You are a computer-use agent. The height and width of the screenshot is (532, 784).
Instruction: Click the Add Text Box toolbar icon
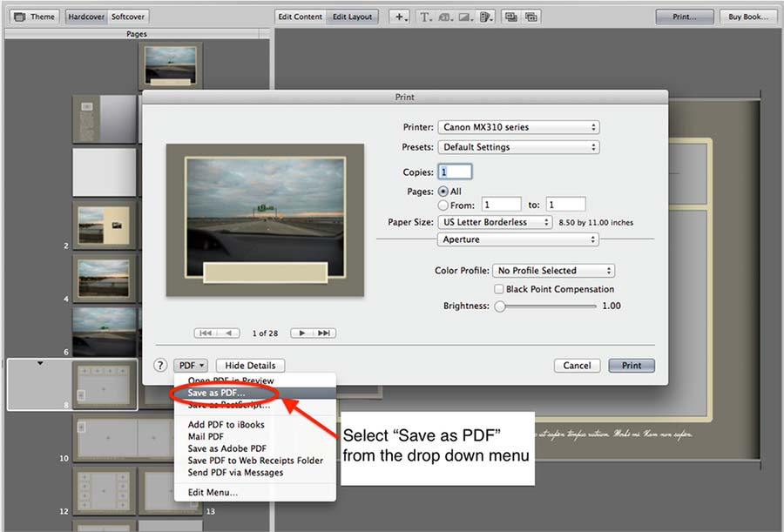pyautogui.click(x=425, y=17)
